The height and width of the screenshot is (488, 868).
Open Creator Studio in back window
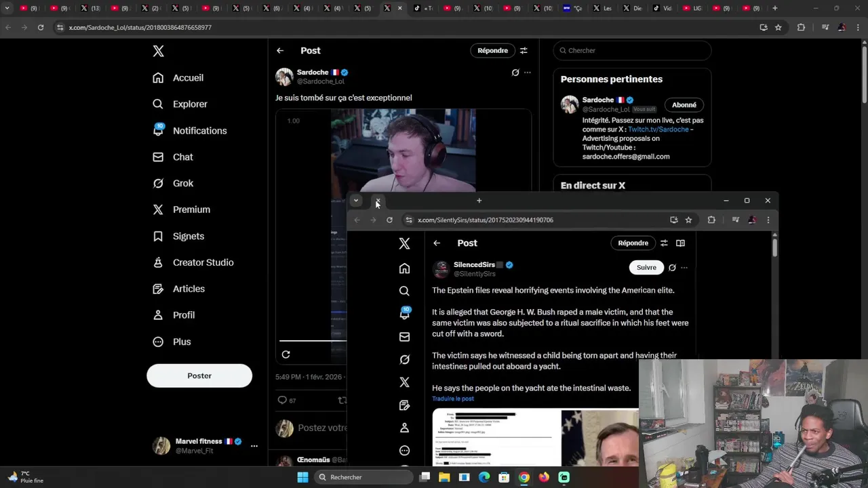click(193, 263)
